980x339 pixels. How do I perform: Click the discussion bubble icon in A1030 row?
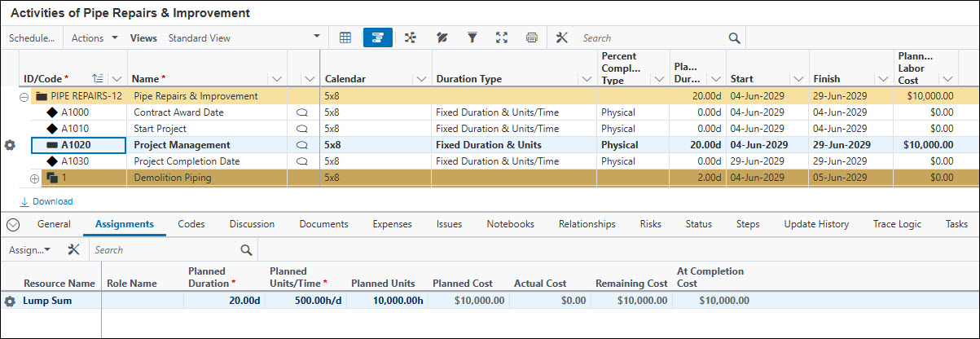[x=304, y=161]
